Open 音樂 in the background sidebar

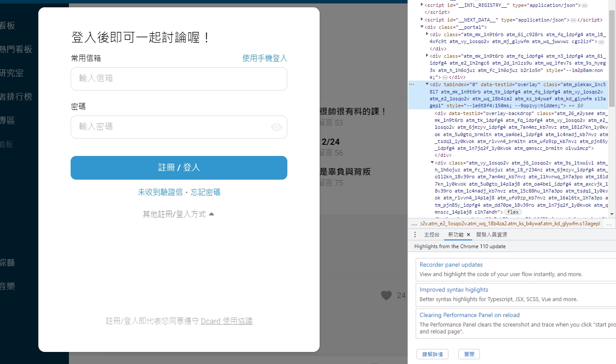tap(7, 286)
